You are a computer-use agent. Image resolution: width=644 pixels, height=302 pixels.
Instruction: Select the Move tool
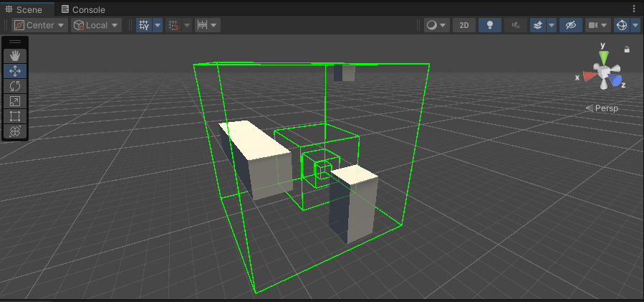click(15, 71)
